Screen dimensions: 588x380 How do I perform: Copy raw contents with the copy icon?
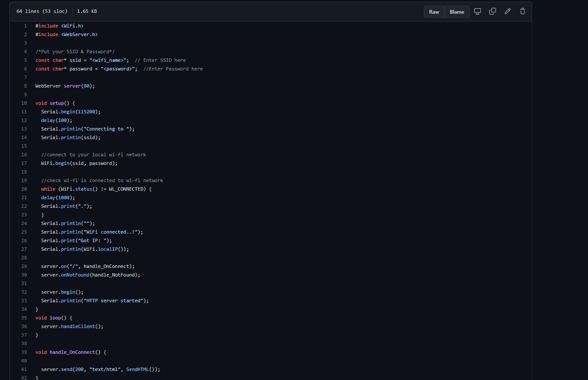coord(493,11)
